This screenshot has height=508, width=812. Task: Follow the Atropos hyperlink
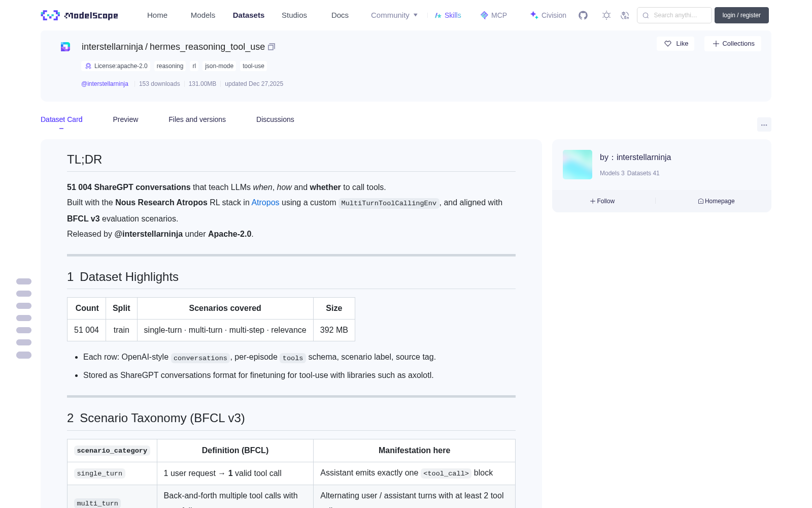tap(265, 202)
